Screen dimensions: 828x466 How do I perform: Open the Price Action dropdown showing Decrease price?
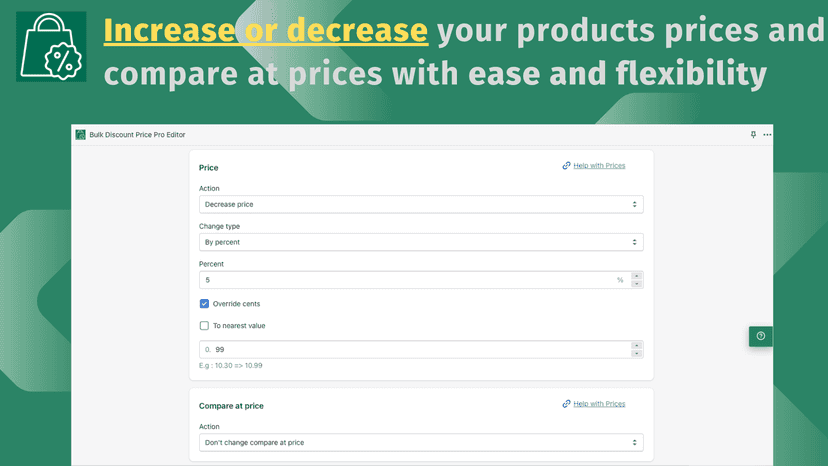point(421,204)
